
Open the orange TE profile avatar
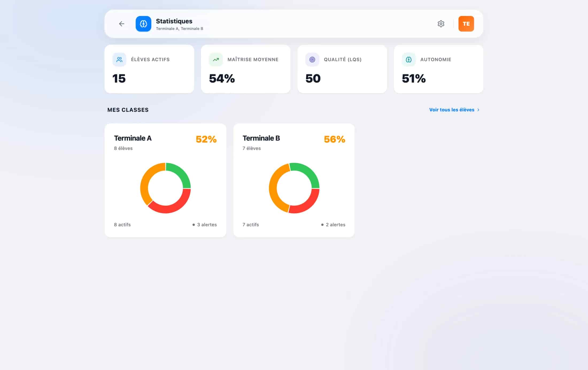pos(466,24)
